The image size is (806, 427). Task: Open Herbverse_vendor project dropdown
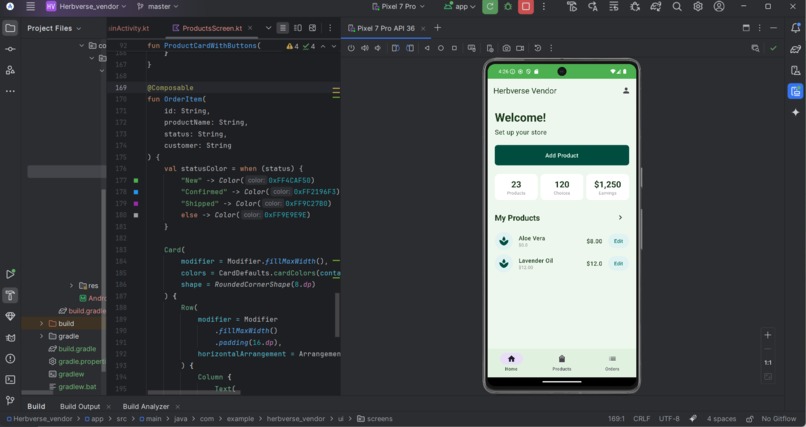86,7
